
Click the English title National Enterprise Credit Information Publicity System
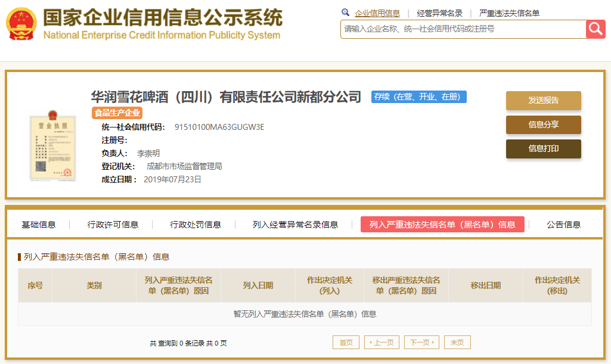pyautogui.click(x=162, y=35)
